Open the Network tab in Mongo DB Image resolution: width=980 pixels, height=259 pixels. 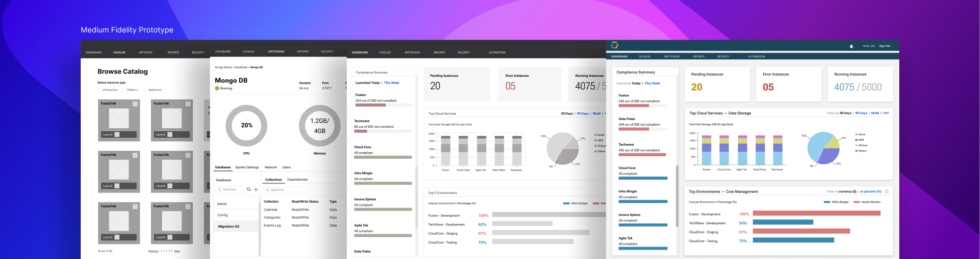pos(271,167)
